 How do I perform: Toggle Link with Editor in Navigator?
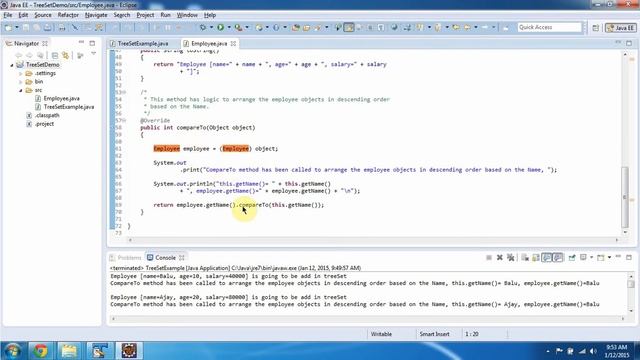coord(65,55)
